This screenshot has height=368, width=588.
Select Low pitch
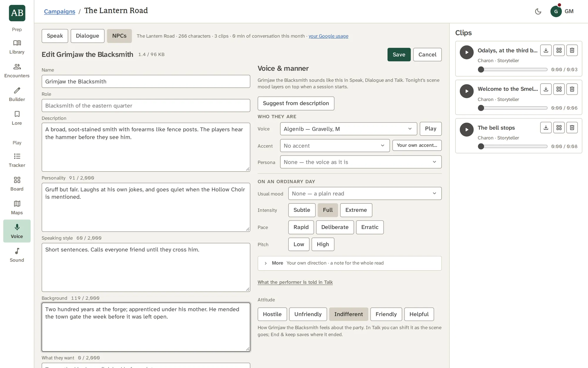[x=299, y=244]
